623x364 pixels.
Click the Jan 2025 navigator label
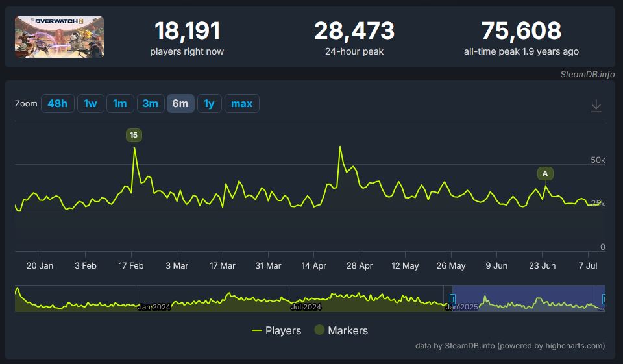[461, 307]
